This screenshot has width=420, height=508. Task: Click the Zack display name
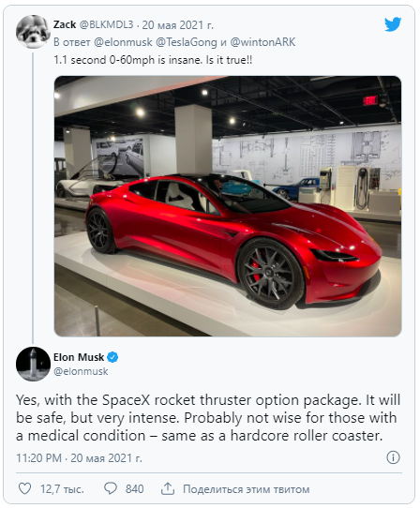[x=65, y=24]
